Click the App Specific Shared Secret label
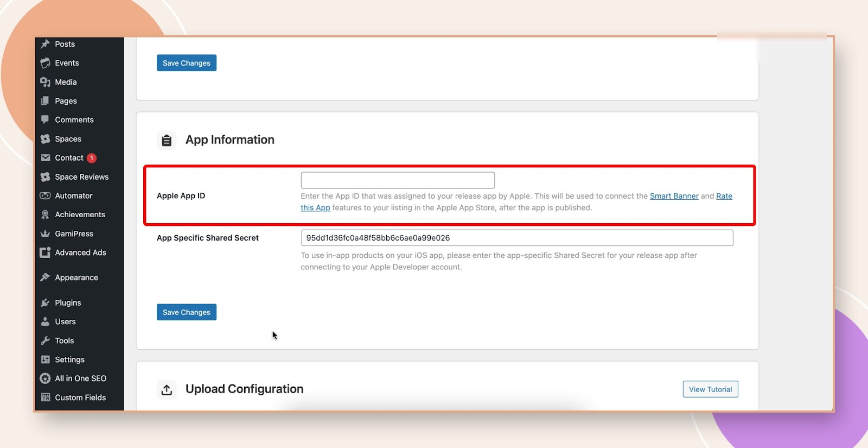Viewport: 868px width, 448px height. tap(208, 238)
